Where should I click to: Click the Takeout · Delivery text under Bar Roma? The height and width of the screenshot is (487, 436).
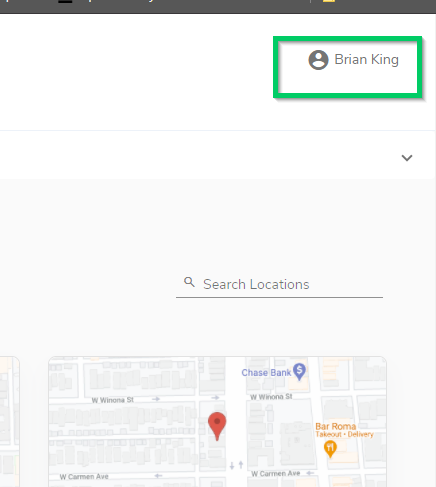point(344,434)
